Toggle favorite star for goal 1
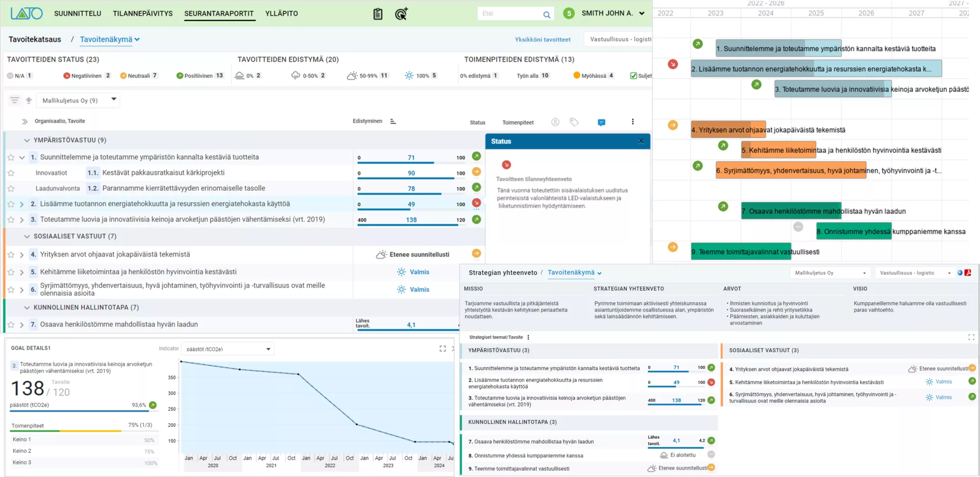The height and width of the screenshot is (477, 980). point(11,157)
